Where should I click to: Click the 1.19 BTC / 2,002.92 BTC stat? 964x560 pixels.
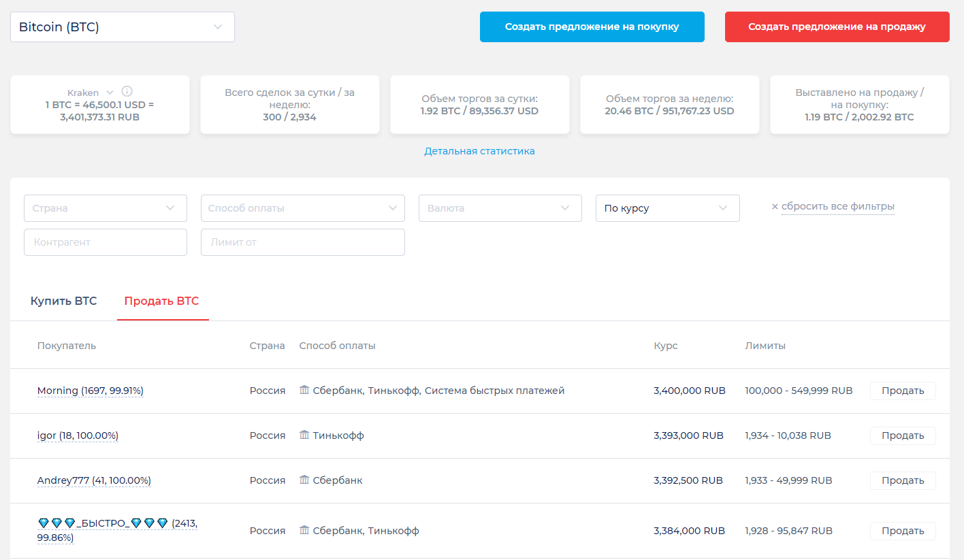pyautogui.click(x=860, y=117)
